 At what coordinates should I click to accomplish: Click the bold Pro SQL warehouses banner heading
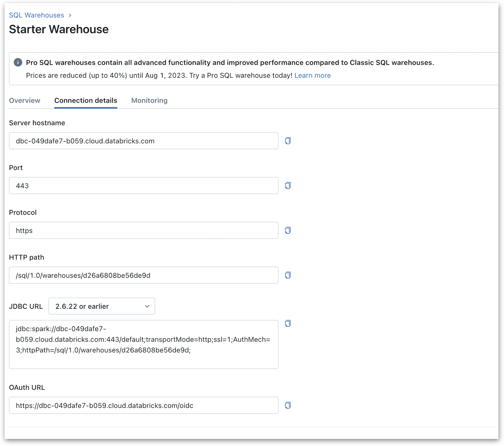pos(230,63)
